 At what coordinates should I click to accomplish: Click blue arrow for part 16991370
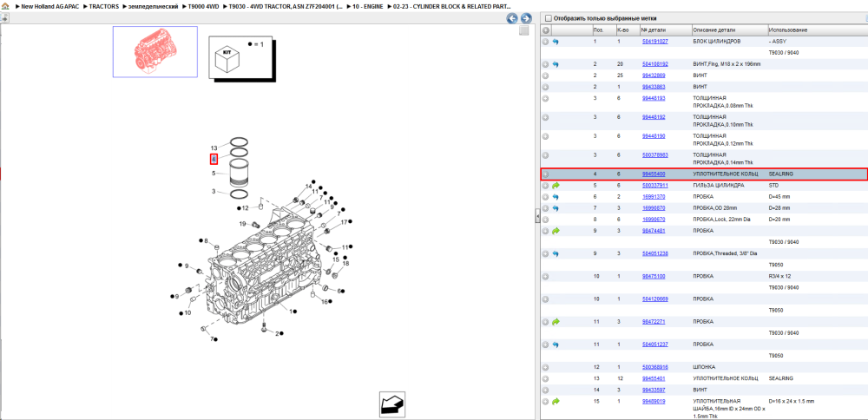tap(556, 196)
